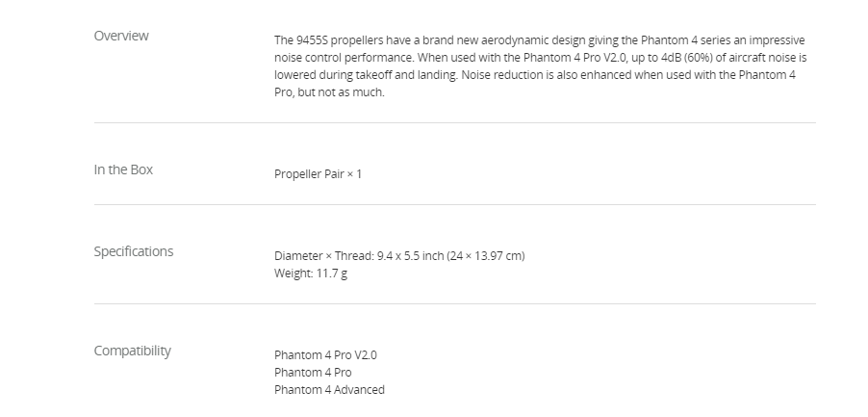This screenshot has width=868, height=417.
Task: Click the divider line below Specifications
Action: click(455, 304)
